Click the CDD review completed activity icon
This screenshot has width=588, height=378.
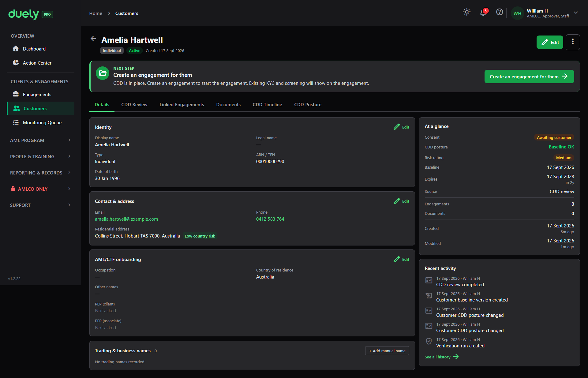[x=429, y=280]
